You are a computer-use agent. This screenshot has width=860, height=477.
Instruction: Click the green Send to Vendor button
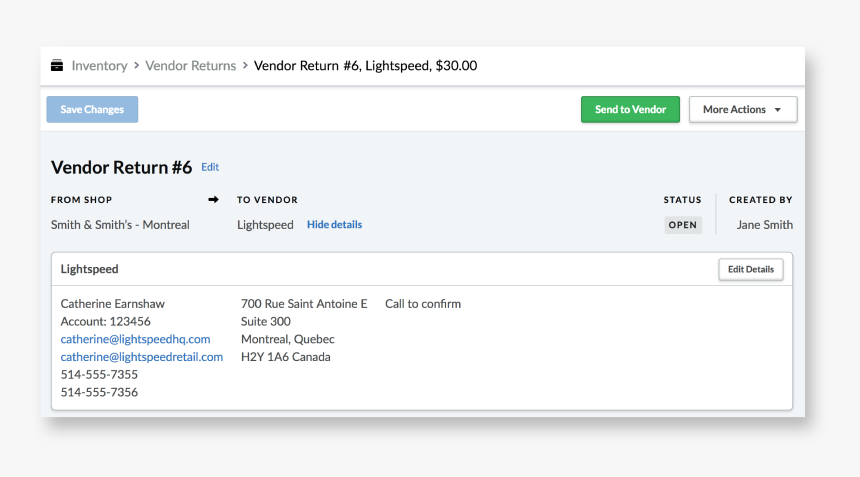(x=630, y=110)
